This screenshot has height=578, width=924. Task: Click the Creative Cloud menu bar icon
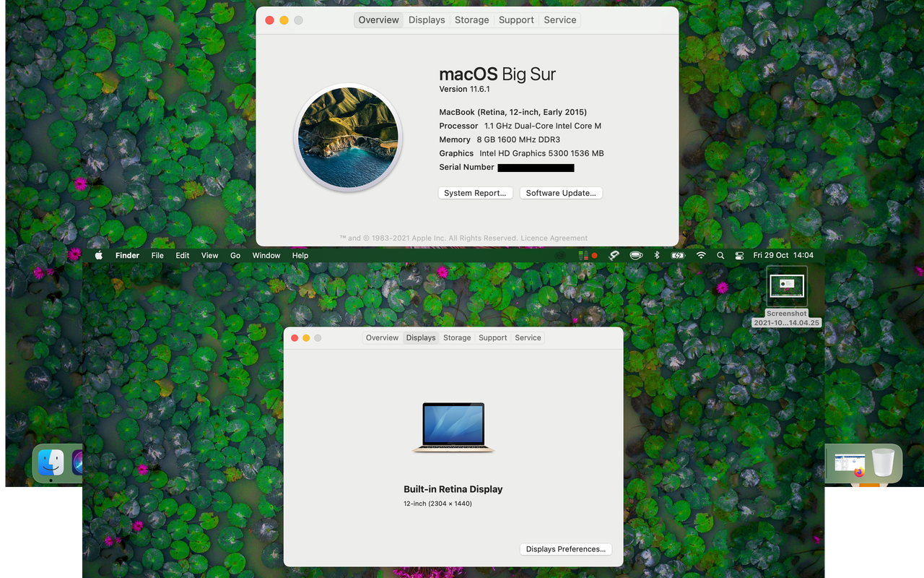coord(560,255)
